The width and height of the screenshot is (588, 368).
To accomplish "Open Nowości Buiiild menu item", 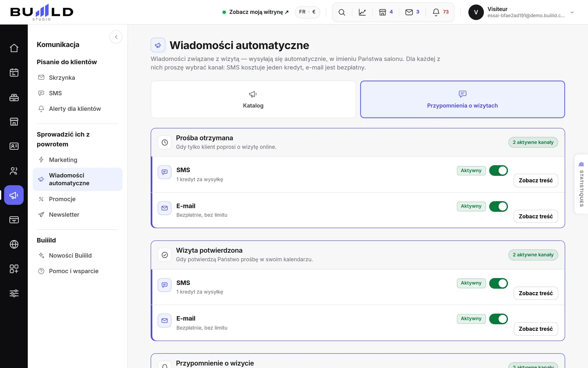I will [x=78, y=256].
